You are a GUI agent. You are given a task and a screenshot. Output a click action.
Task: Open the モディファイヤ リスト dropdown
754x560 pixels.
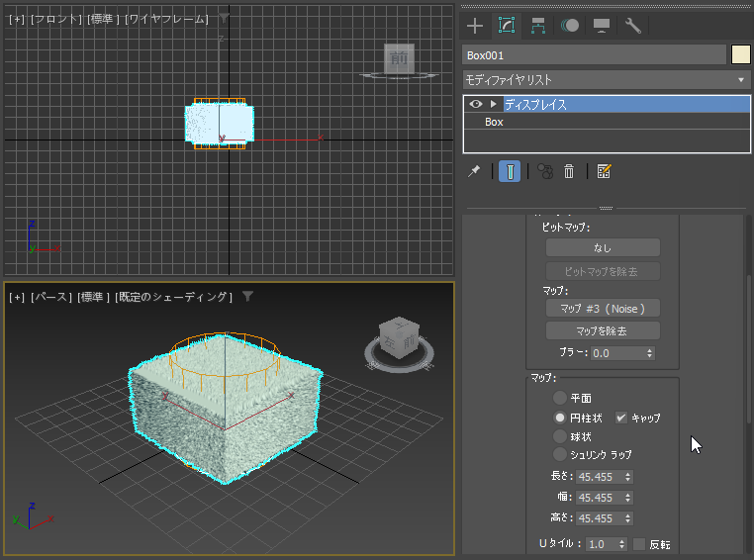(x=607, y=80)
